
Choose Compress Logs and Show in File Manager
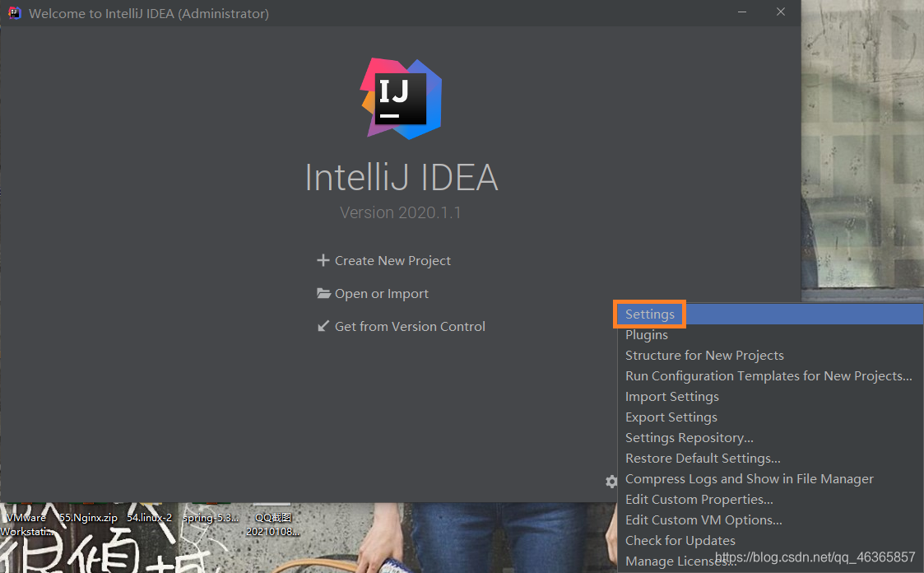click(769, 479)
